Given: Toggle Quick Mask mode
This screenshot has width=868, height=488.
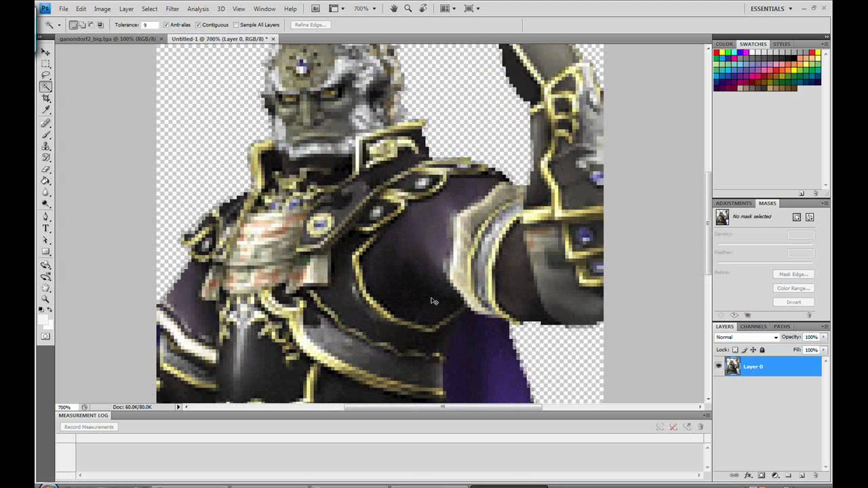Looking at the screenshot, I should 45,336.
